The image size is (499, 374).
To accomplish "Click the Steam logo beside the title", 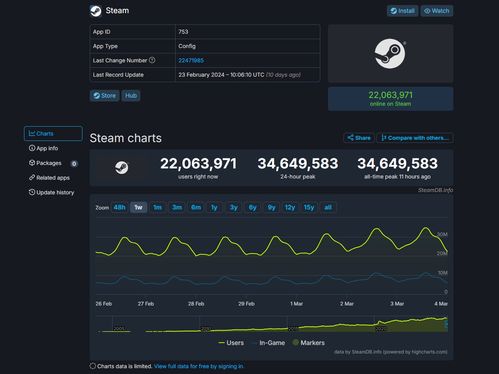I will pos(96,11).
